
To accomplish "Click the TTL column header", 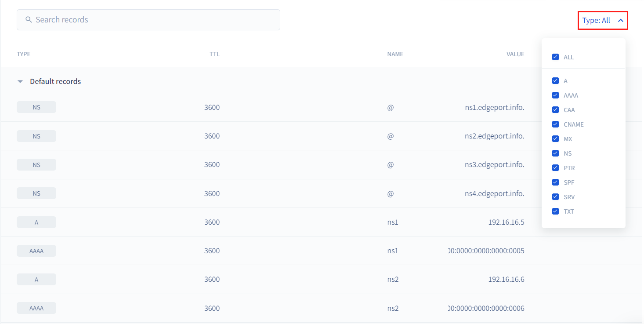I will [214, 54].
